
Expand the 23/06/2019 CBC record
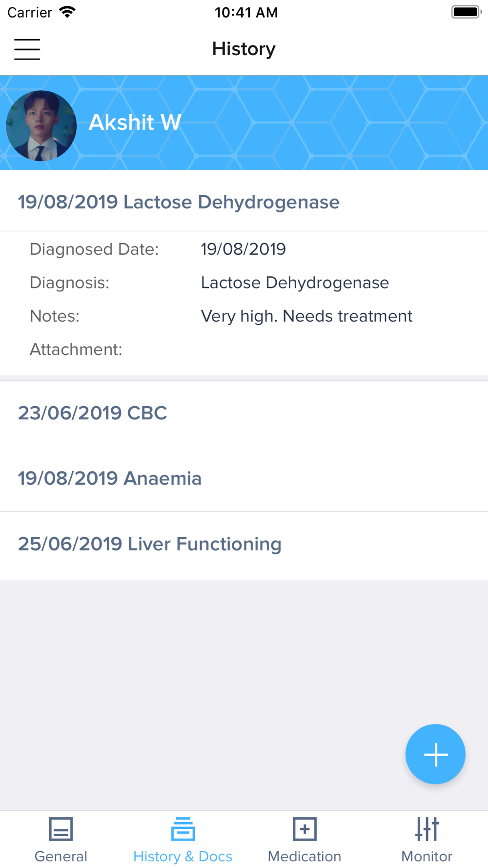93,413
